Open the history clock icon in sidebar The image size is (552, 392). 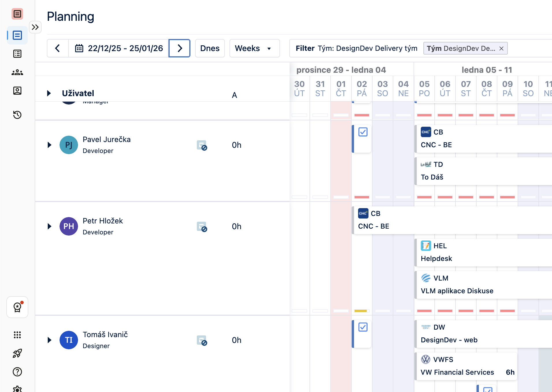click(x=17, y=115)
